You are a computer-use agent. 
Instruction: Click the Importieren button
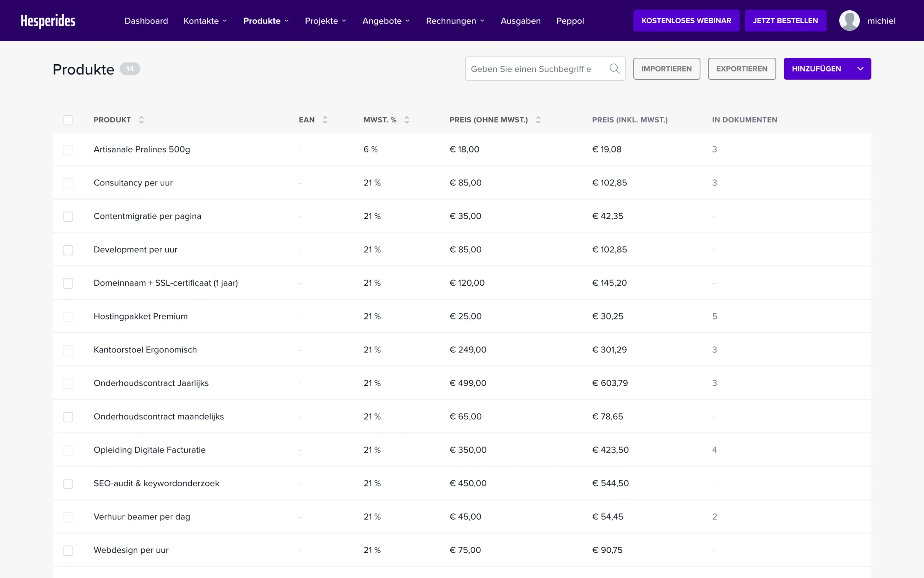666,69
